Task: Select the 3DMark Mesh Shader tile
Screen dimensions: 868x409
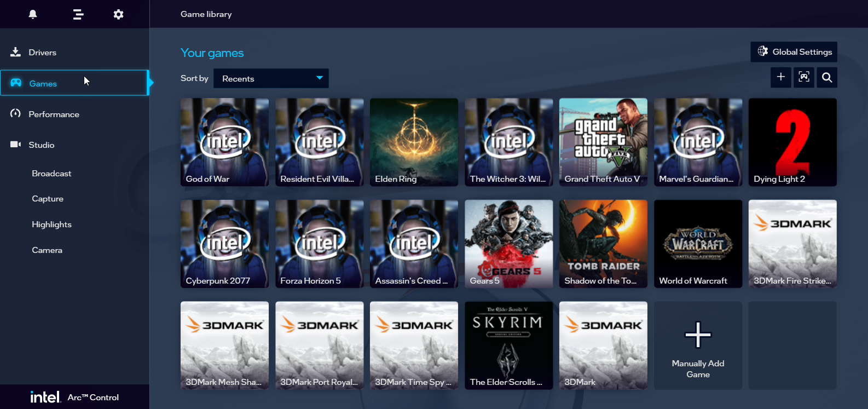Action: [224, 345]
